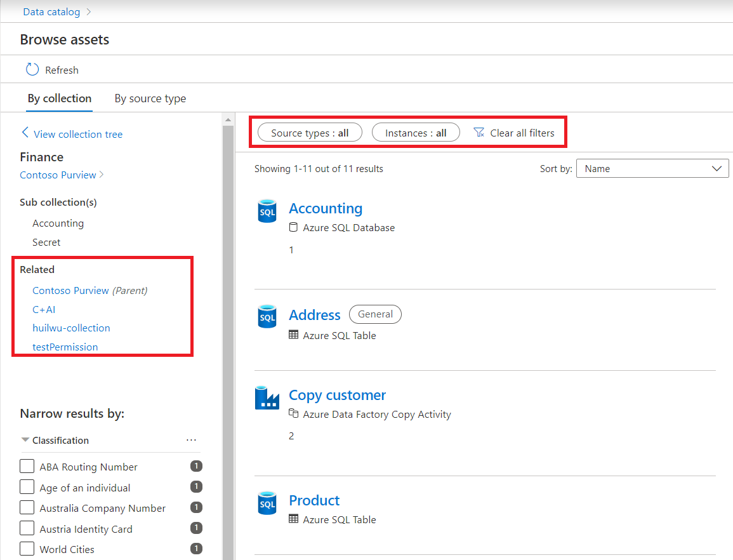Open the Accounting asset link
The height and width of the screenshot is (560, 733).
(x=326, y=208)
